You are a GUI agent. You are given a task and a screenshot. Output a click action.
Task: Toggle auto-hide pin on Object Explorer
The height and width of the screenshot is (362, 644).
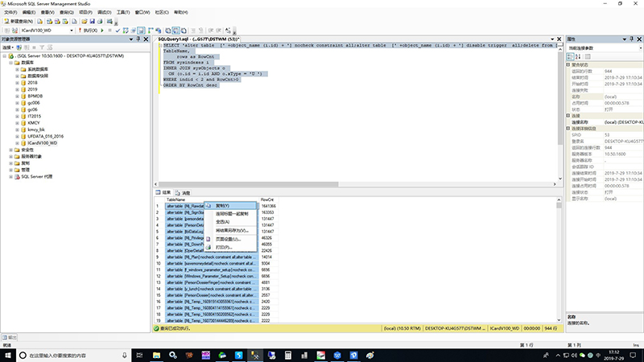click(x=138, y=39)
